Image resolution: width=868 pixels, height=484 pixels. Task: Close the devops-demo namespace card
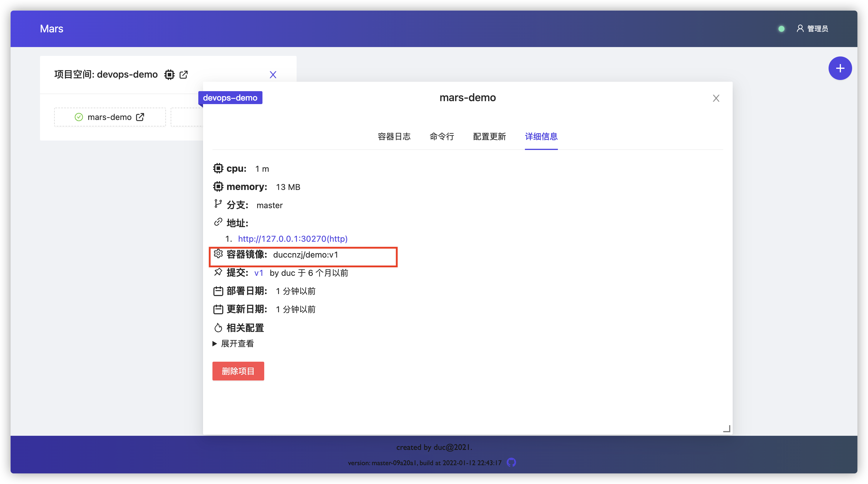(273, 75)
